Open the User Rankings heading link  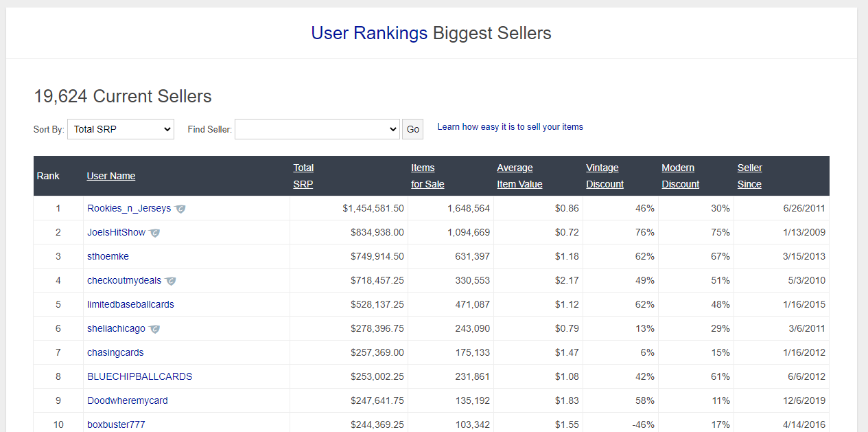[x=369, y=33]
